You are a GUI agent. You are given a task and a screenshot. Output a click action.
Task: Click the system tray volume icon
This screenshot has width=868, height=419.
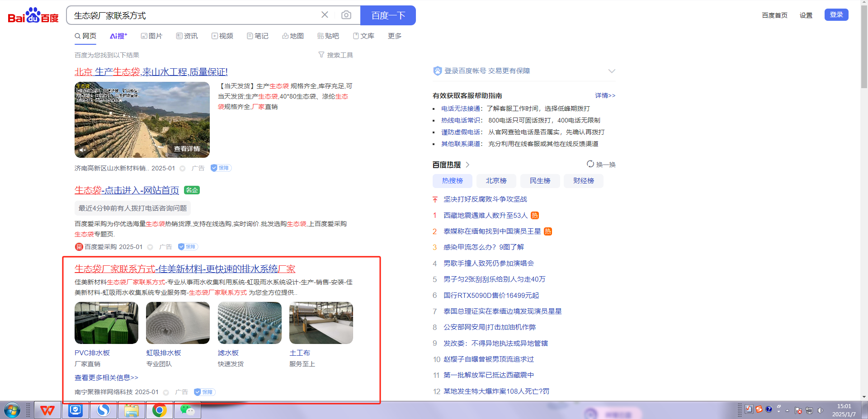tap(821, 410)
